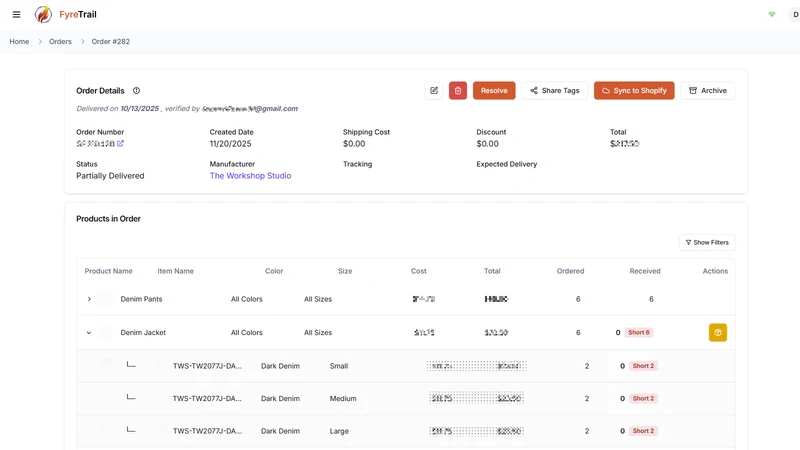Click the edit order pencil icon
800x450 pixels.
click(434, 90)
